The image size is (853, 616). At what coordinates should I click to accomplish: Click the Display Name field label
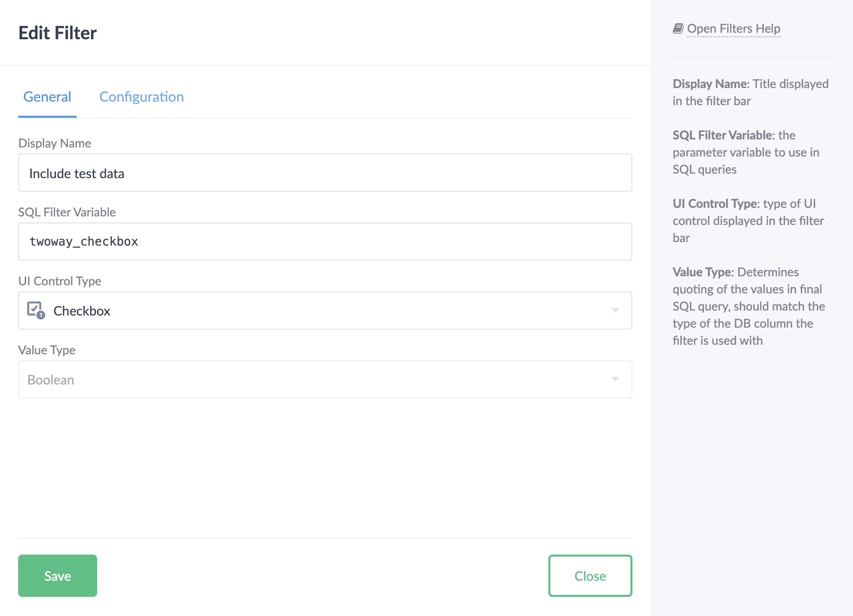(x=54, y=143)
